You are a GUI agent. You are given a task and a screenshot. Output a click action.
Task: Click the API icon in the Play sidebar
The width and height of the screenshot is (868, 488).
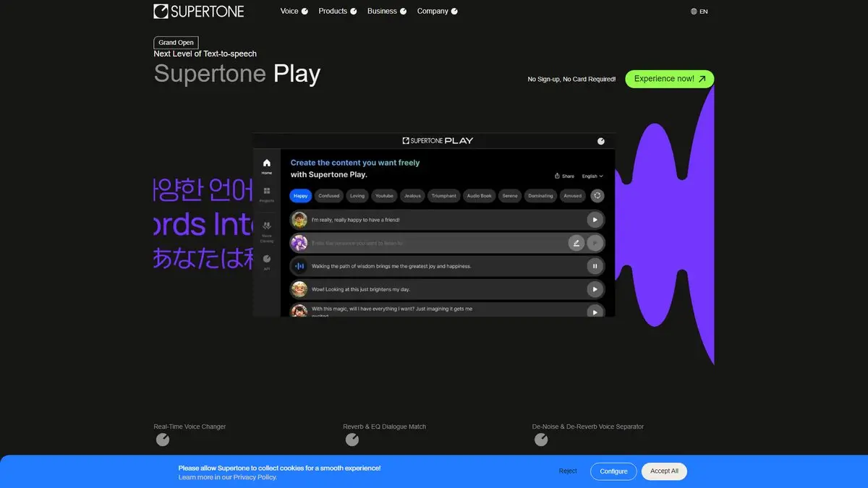[x=267, y=261]
